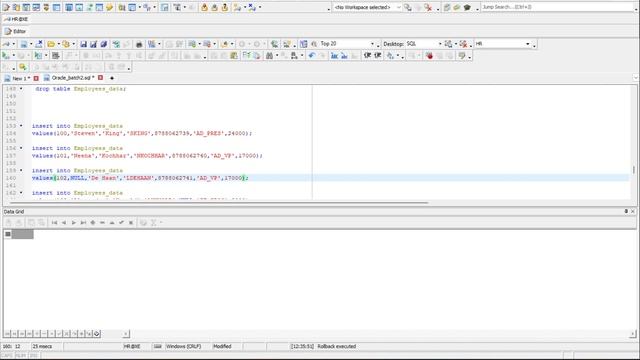Viewport: 640px width, 360px height.
Task: Click the values line containing 'Neena'
Action: tap(147, 156)
